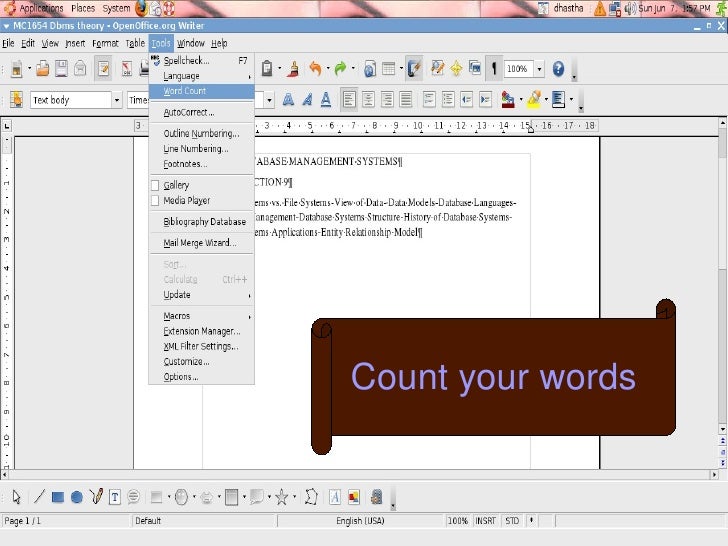
Task: Open the Format menu
Action: point(105,43)
